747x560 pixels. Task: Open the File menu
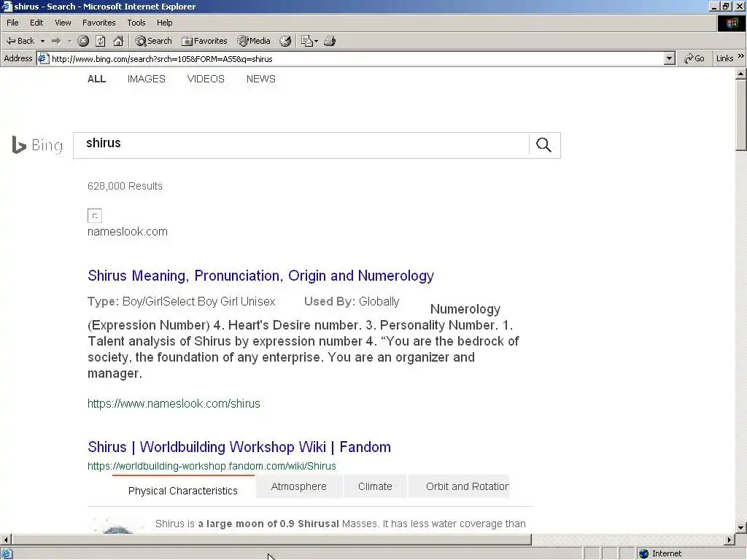(12, 23)
